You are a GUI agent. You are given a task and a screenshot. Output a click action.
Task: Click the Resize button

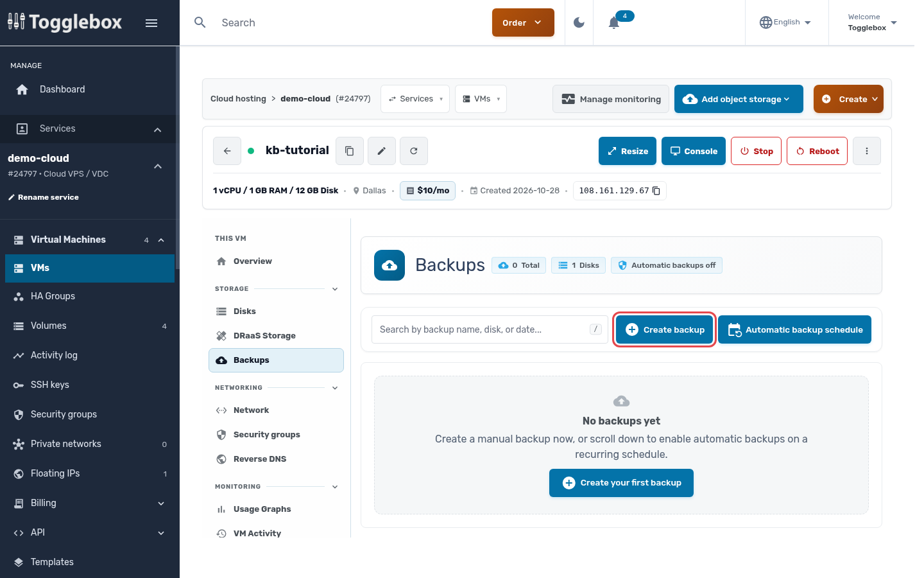click(628, 151)
